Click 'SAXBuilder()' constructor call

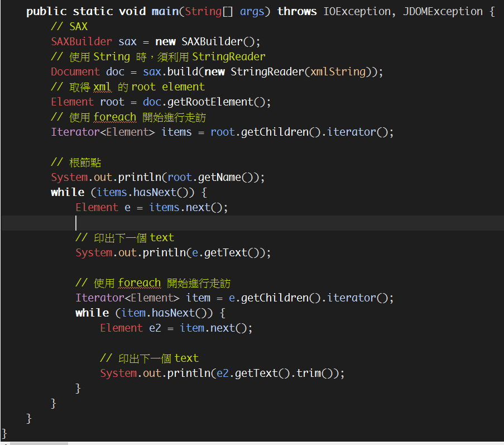pos(218,42)
